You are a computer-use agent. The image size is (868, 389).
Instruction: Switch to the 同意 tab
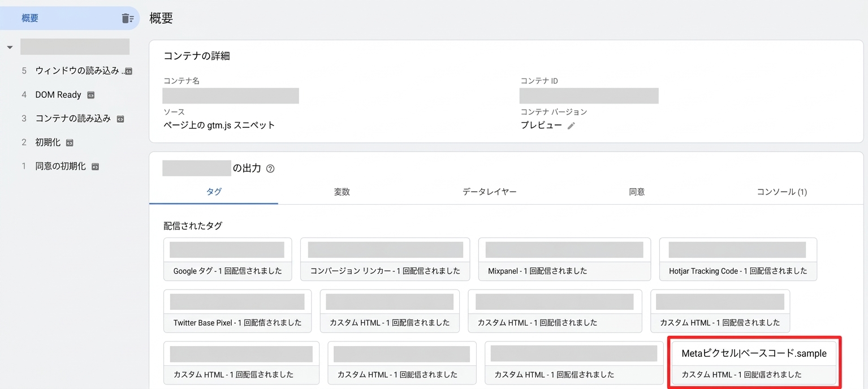pos(637,192)
